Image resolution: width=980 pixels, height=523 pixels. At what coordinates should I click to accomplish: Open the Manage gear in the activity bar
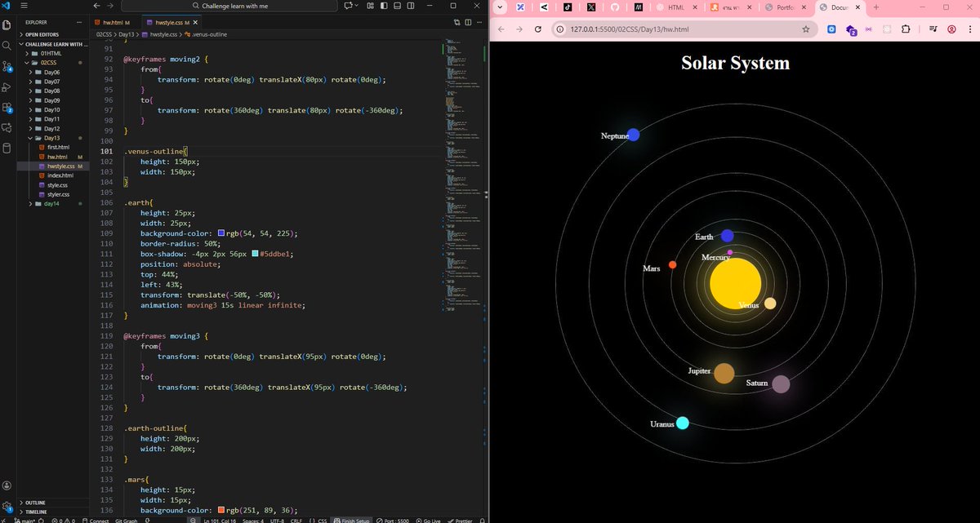(7, 505)
